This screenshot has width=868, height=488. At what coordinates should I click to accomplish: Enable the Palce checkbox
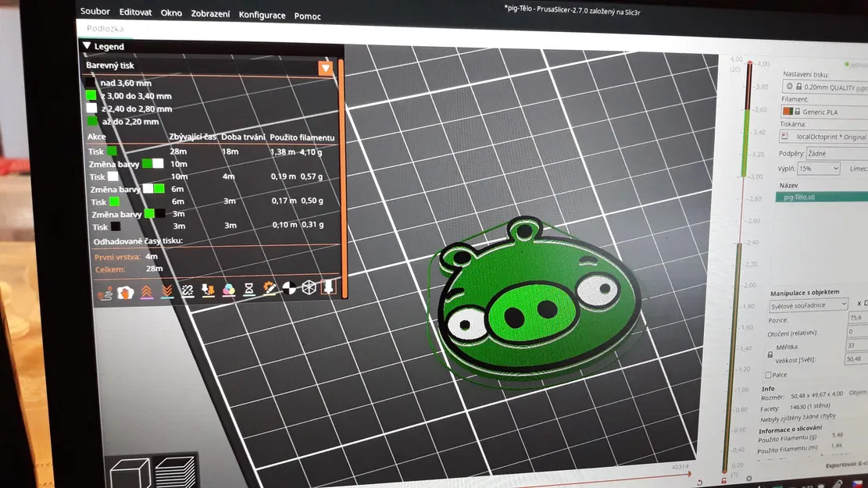coord(768,374)
